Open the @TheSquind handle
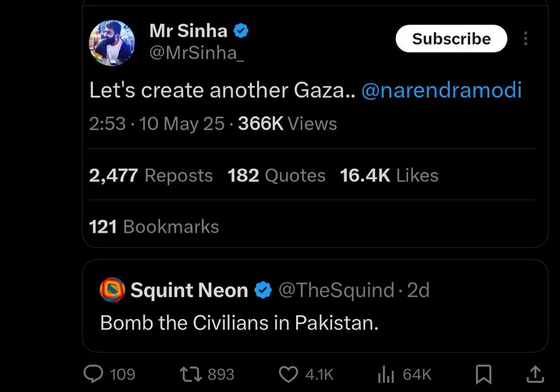 (336, 290)
